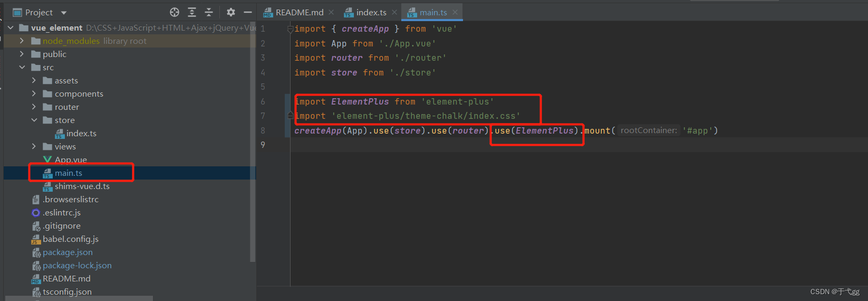Select the vue_element root folder
The width and height of the screenshot is (868, 301).
tap(130, 27)
